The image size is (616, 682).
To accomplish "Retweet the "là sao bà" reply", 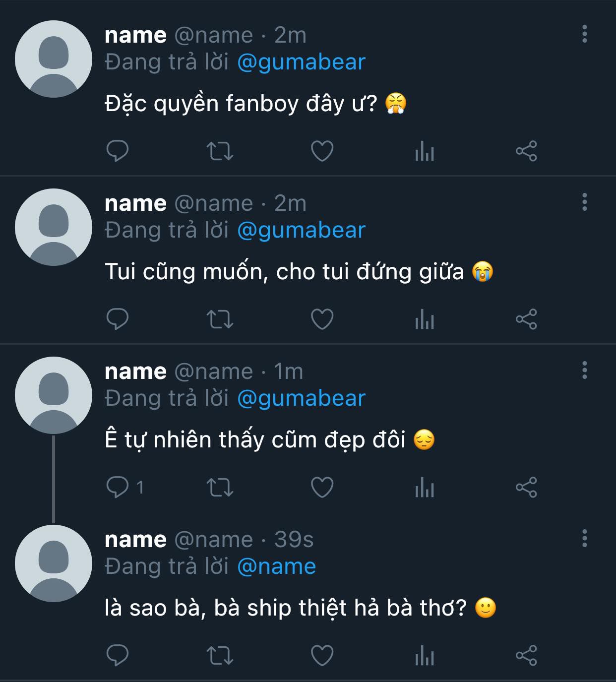I will coord(220,655).
